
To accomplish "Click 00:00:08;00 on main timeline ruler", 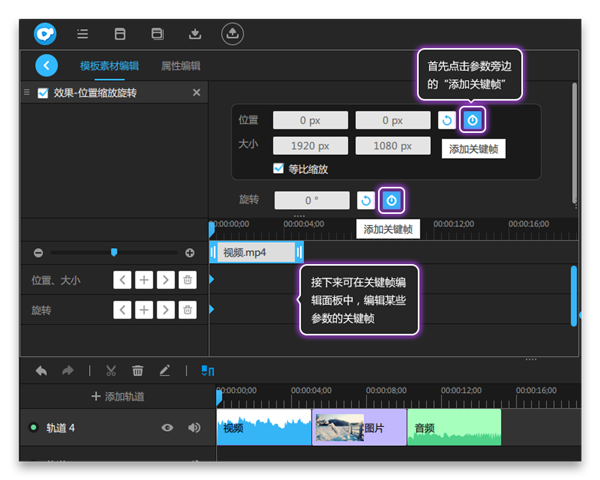I will click(x=386, y=390).
